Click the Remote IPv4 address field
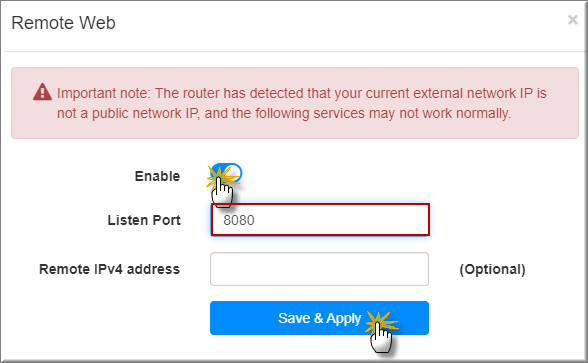Image resolution: width=588 pixels, height=363 pixels. point(319,269)
